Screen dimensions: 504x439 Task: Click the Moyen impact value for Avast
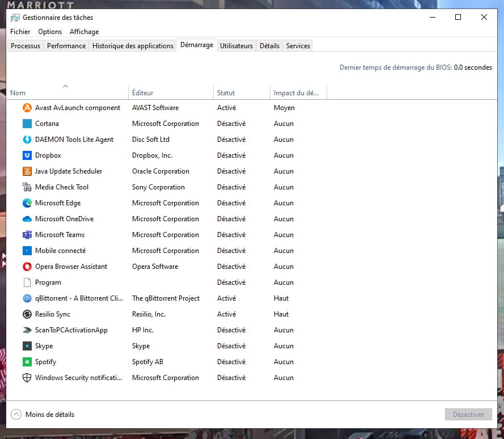[x=284, y=108]
